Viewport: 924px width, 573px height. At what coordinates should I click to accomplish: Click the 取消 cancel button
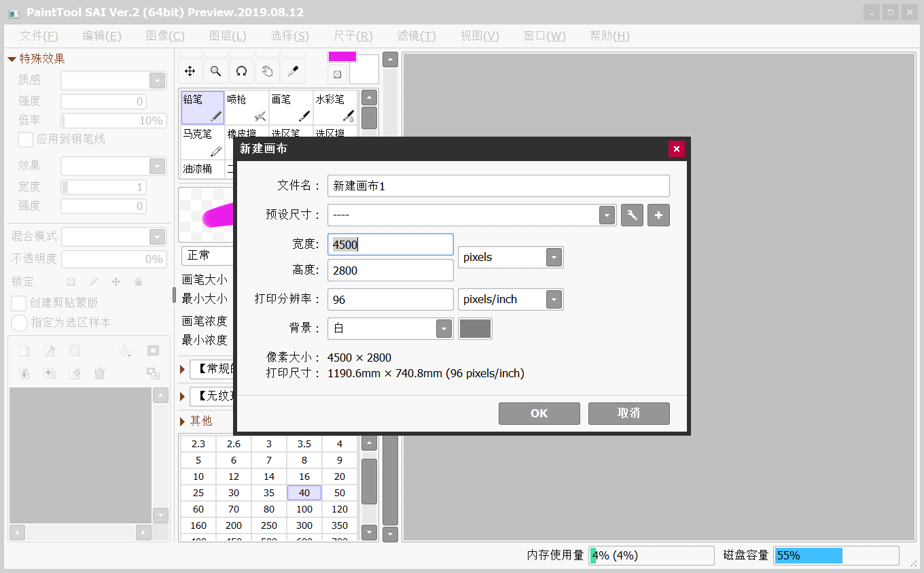(x=629, y=413)
